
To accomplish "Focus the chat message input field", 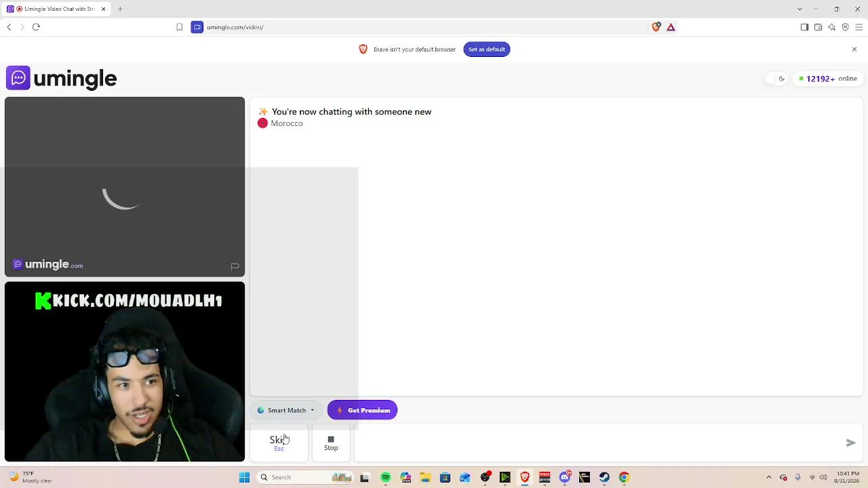I will point(597,443).
